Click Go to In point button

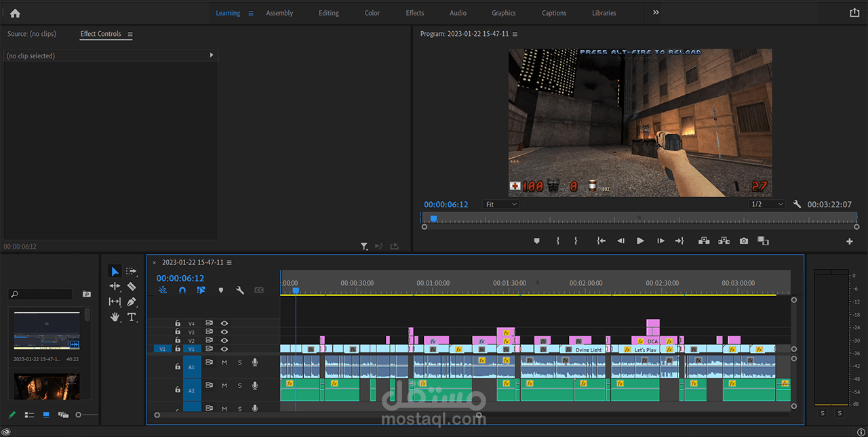tap(601, 241)
